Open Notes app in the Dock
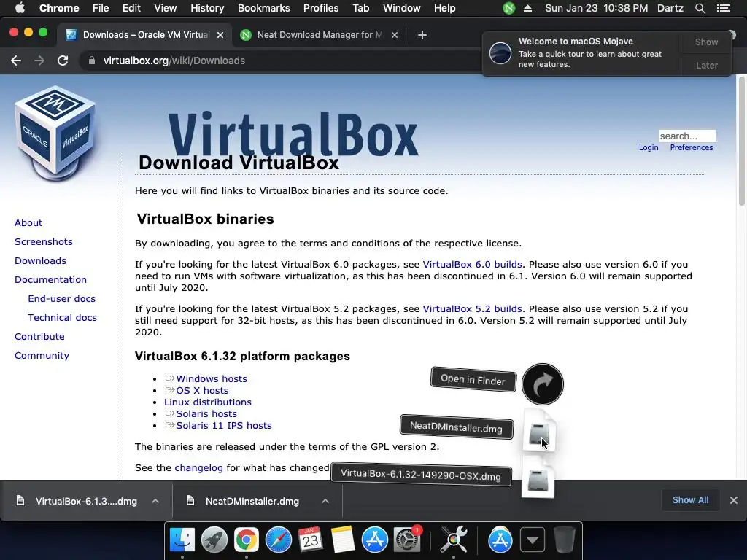The width and height of the screenshot is (747, 560). tap(342, 540)
